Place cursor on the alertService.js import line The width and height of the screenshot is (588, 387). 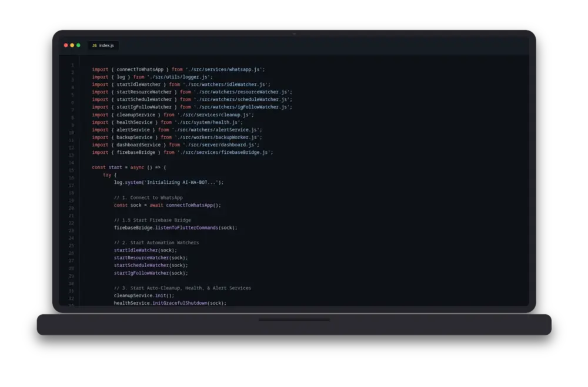tap(177, 130)
